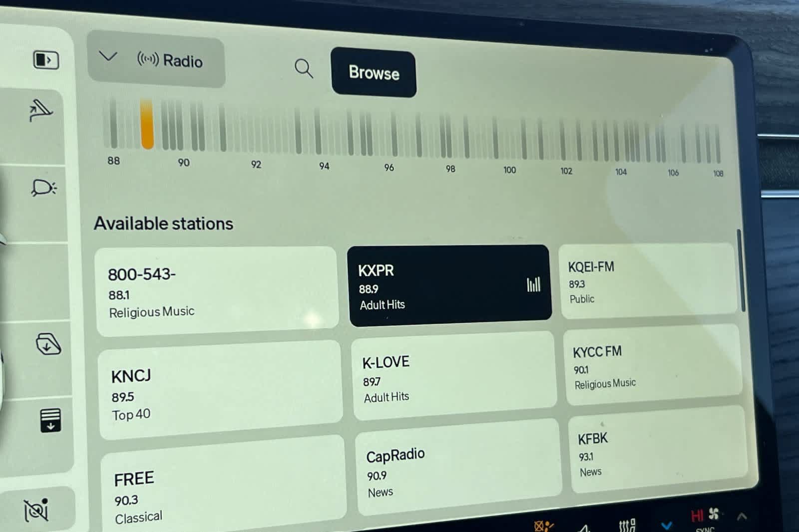Screen dimensions: 799x532
Task: Tap the seat heating icon in bottom bar
Action: 627,526
